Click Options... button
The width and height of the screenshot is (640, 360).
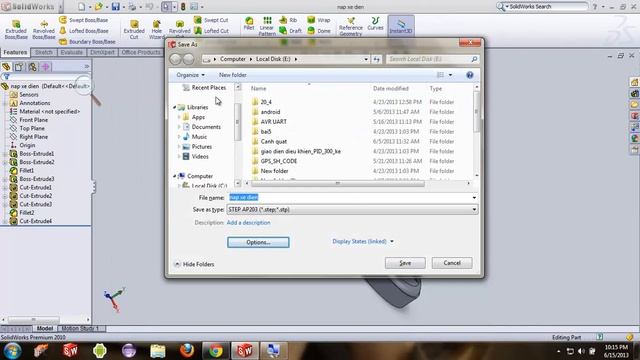[x=258, y=242]
